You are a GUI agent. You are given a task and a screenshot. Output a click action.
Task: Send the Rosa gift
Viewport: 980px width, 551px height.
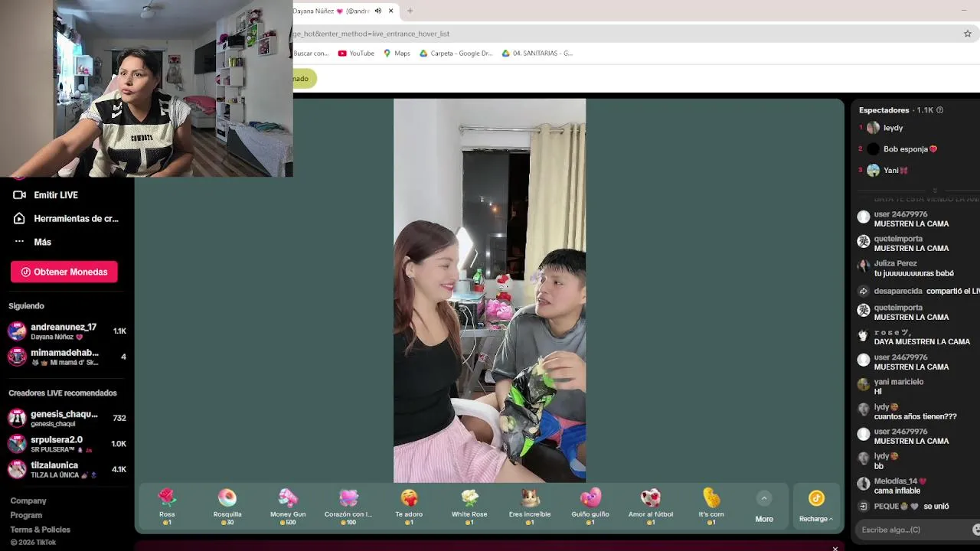(167, 507)
